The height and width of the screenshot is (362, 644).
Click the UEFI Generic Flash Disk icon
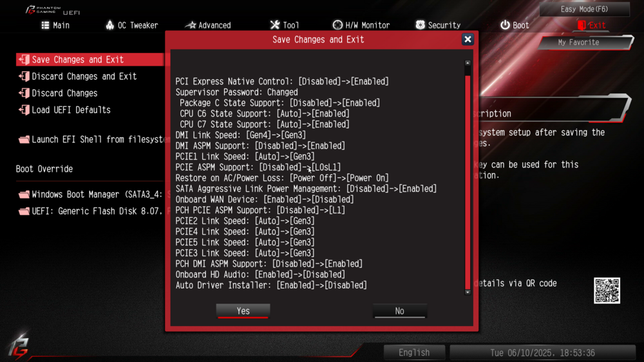[24, 211]
